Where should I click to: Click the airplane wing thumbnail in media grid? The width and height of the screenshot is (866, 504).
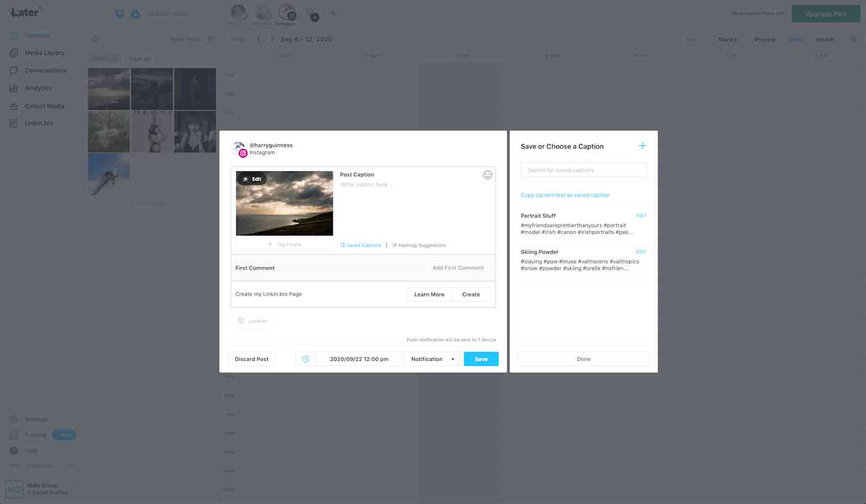click(109, 174)
